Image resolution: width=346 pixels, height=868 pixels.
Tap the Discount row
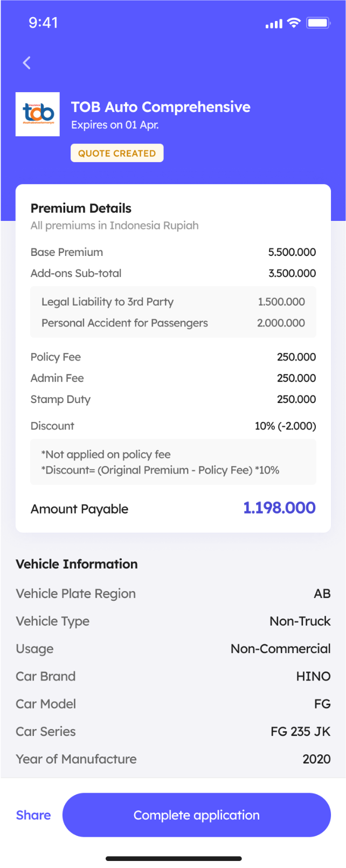pyautogui.click(x=173, y=426)
